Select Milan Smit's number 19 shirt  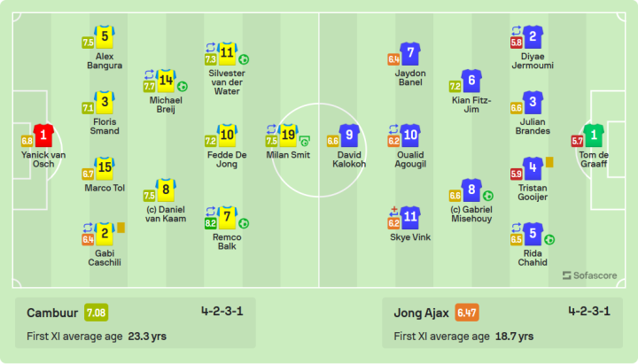(x=289, y=135)
